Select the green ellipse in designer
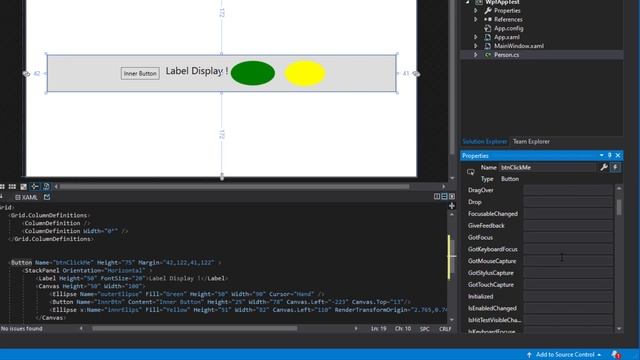 tap(253, 73)
